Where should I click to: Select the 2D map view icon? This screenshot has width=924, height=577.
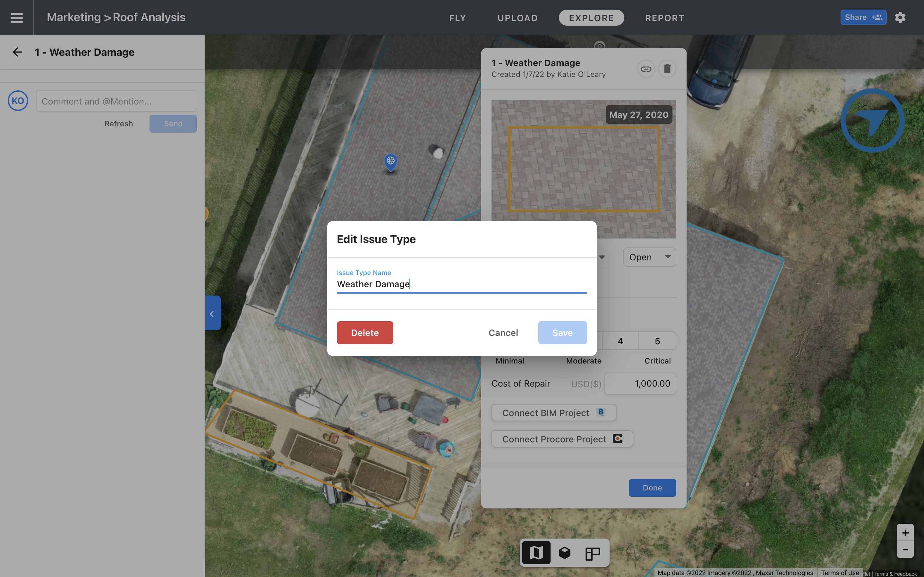pyautogui.click(x=536, y=552)
